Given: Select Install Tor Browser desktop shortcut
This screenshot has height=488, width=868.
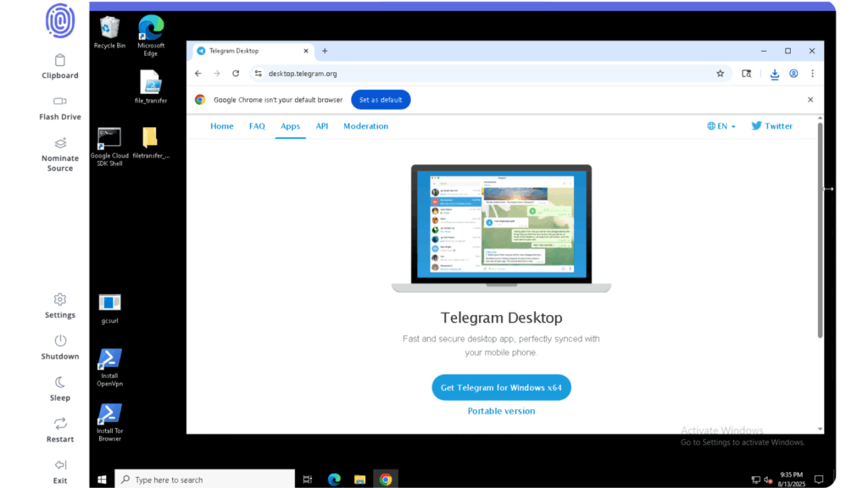Looking at the screenshot, I should tap(109, 423).
